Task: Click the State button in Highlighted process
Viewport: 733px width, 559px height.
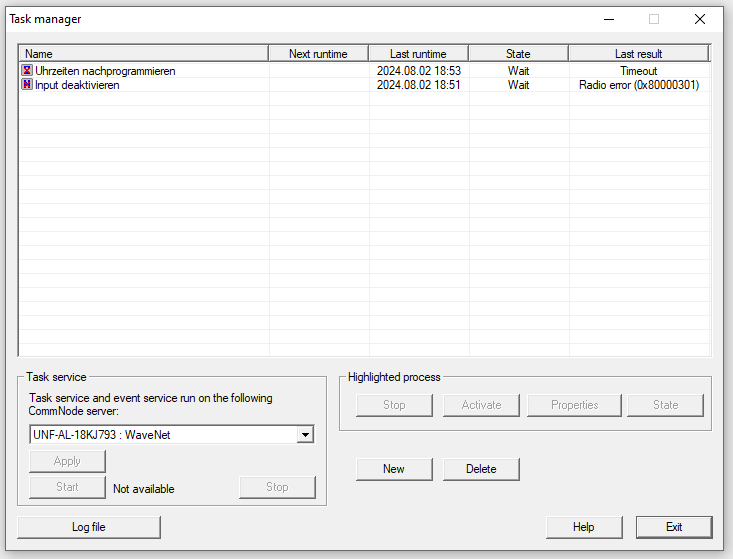Action: tap(665, 405)
